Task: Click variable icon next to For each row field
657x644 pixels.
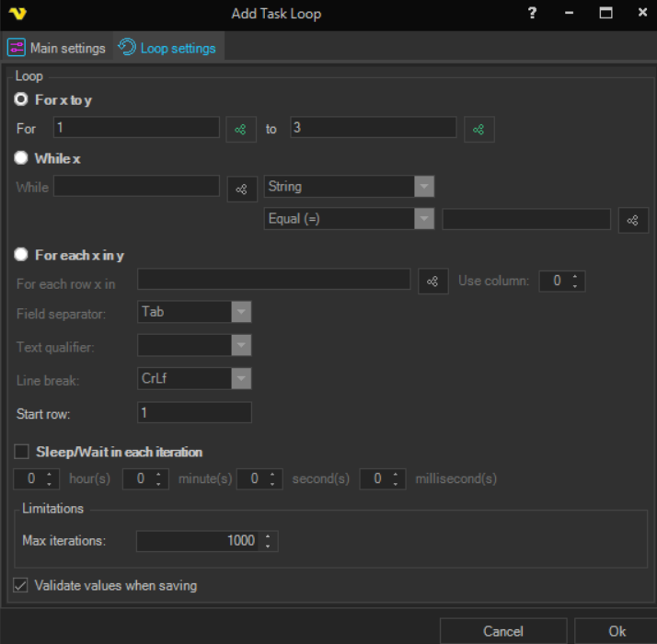Action: click(432, 282)
